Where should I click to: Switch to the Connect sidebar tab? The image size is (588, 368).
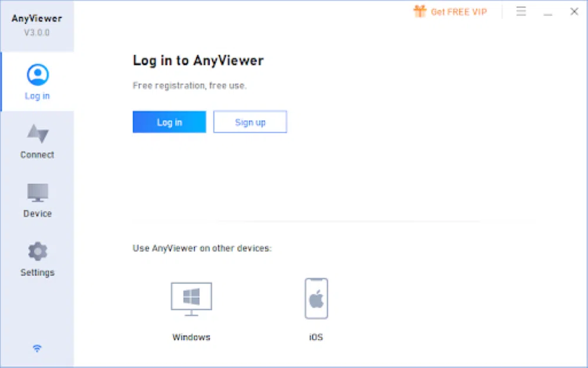coord(37,141)
